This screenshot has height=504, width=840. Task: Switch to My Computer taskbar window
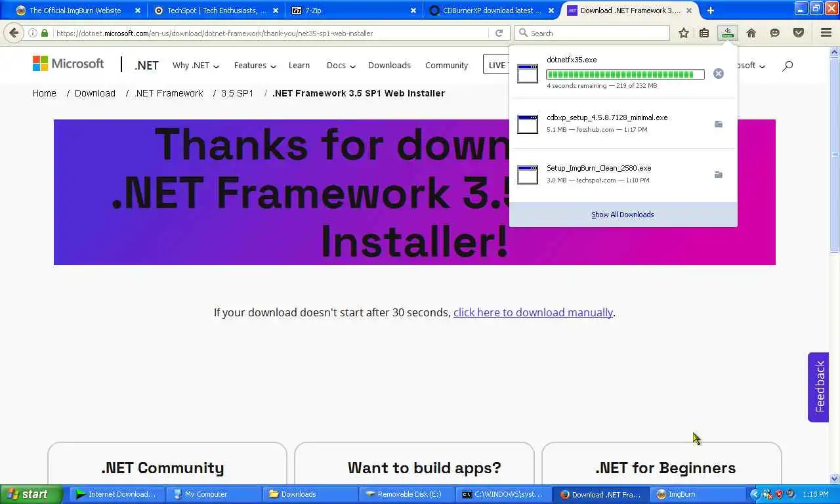coord(212,494)
